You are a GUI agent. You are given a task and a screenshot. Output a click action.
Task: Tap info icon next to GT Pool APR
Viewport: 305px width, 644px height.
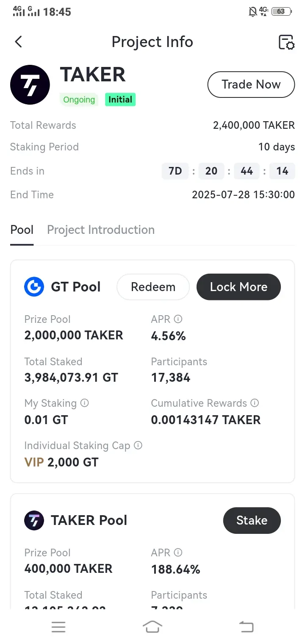178,319
